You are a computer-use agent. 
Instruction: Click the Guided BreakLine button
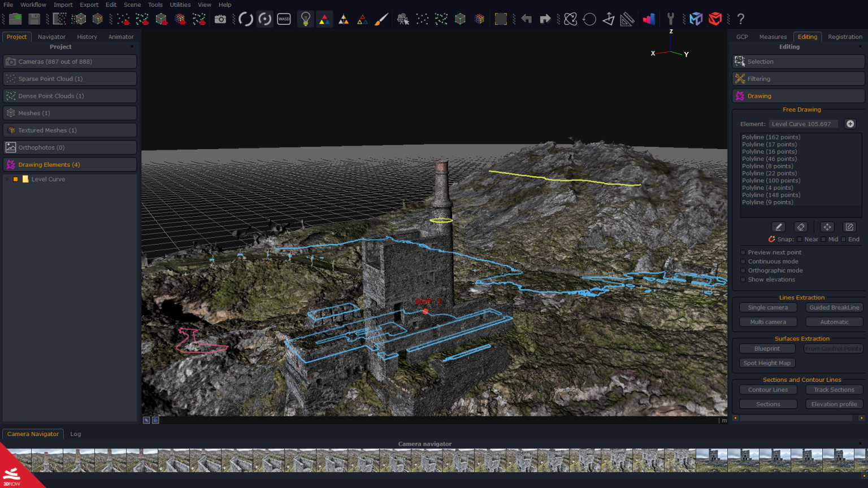tap(834, 307)
